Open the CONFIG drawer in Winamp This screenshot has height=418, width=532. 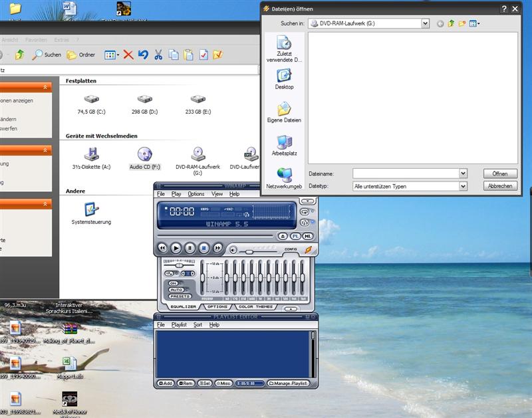[291, 249]
